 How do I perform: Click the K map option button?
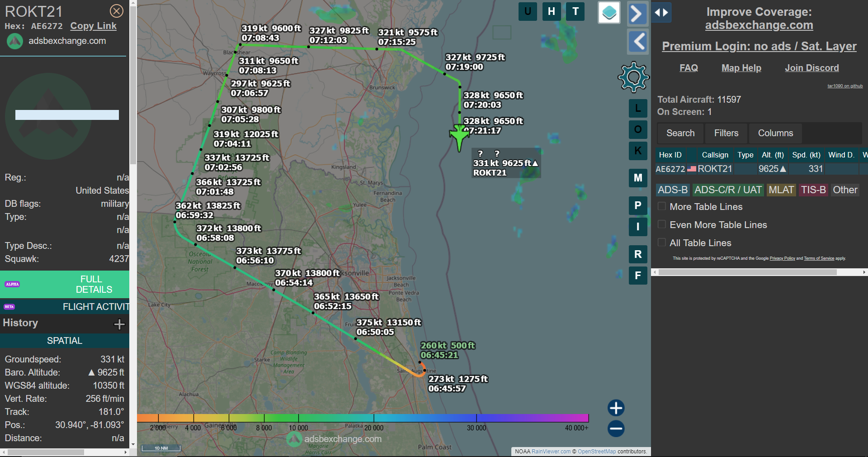pos(638,151)
